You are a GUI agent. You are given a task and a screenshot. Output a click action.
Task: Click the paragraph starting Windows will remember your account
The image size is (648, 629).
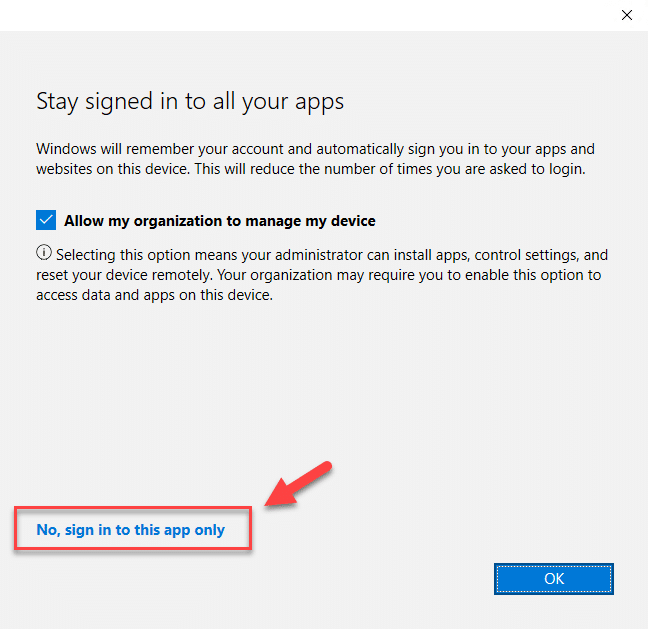[x=315, y=159]
